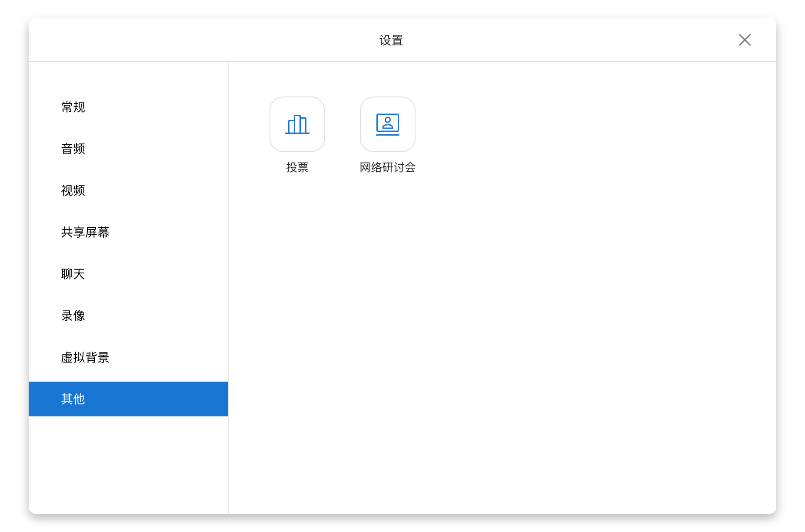The image size is (805, 532).
Task: Click empty space right of 网络研讨会 tile
Action: [x=565, y=124]
